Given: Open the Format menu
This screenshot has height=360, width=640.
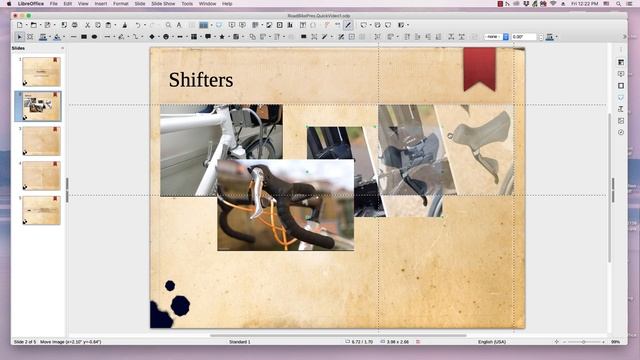Looking at the screenshot, I should pos(121,4).
